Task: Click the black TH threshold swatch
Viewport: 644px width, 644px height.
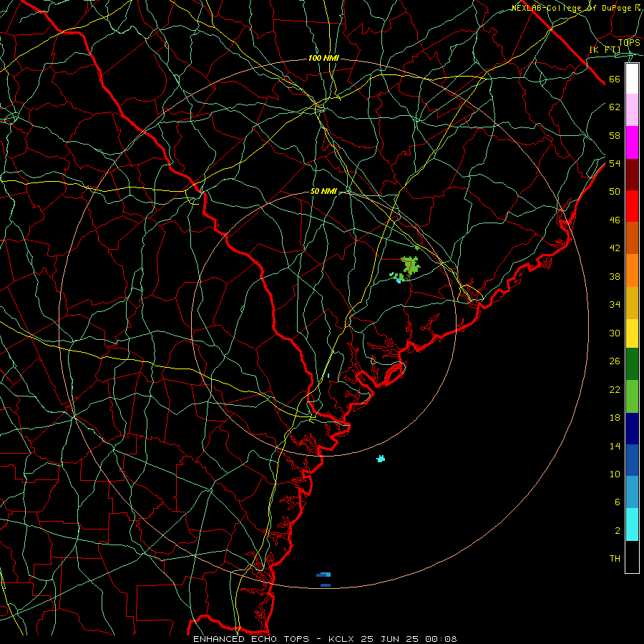Action: (632, 557)
